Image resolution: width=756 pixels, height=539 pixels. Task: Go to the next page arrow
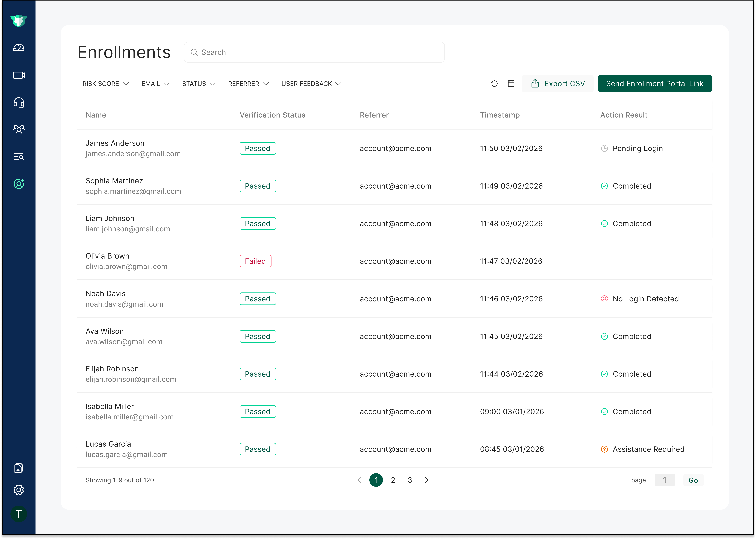(427, 480)
